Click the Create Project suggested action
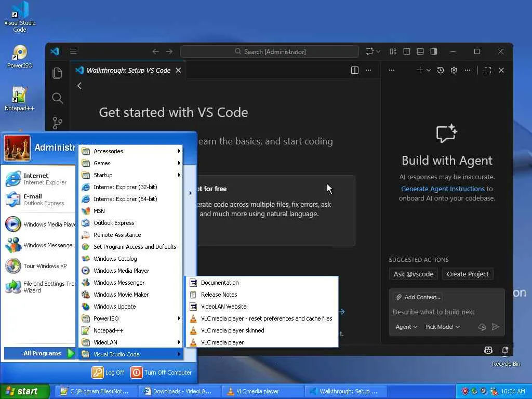Viewport: 532px width, 399px height. click(468, 274)
